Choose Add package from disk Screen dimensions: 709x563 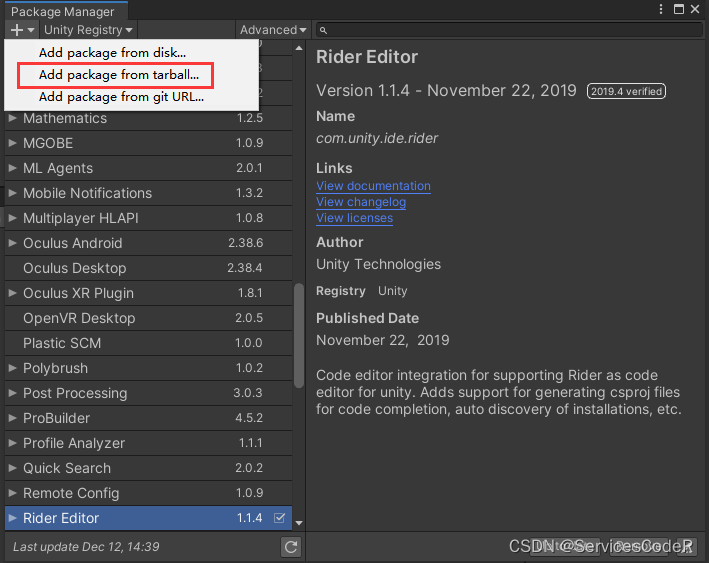tap(112, 52)
